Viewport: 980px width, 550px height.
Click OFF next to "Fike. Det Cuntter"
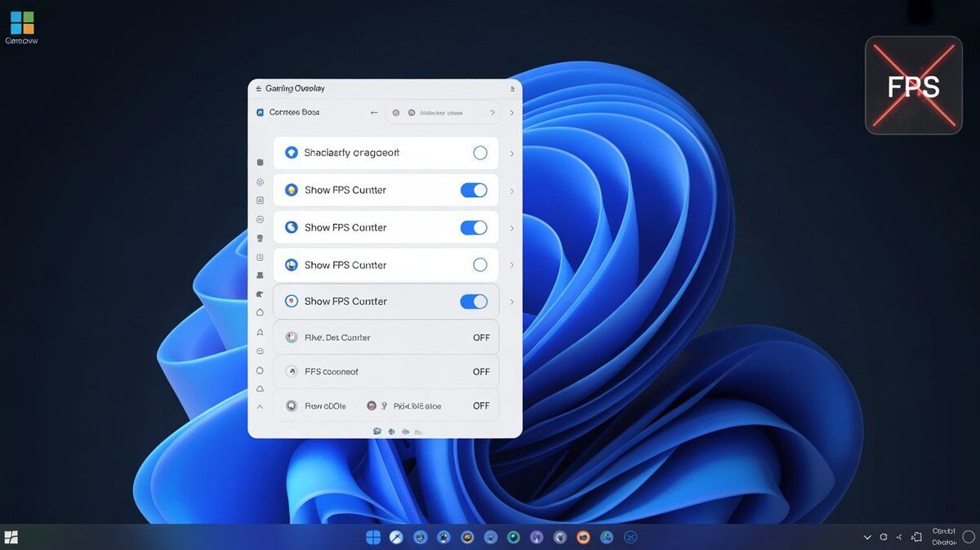481,338
